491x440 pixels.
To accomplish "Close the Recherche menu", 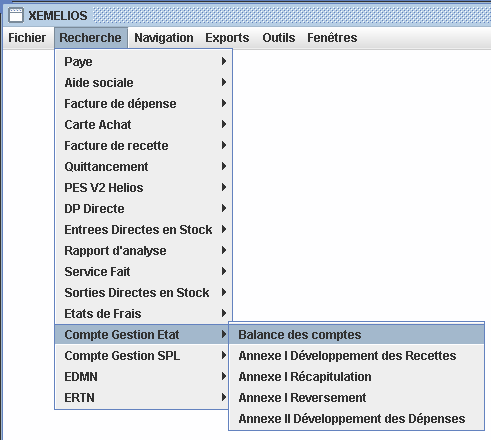I will coord(90,38).
